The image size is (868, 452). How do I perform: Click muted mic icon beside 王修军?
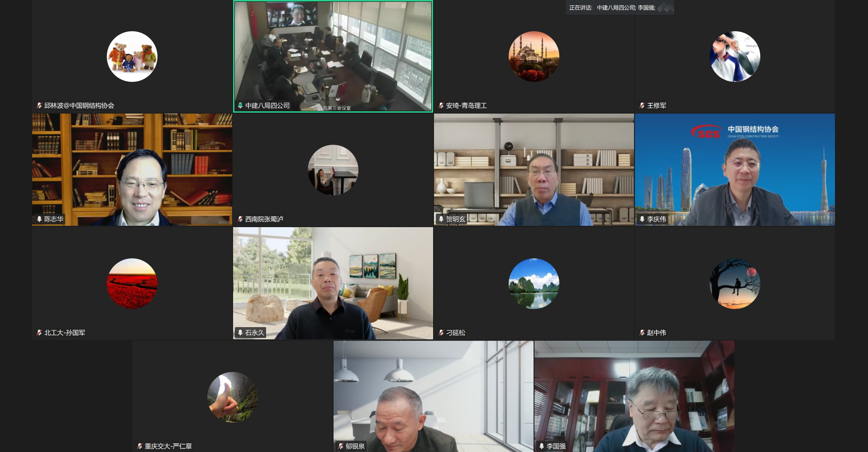[x=642, y=105]
